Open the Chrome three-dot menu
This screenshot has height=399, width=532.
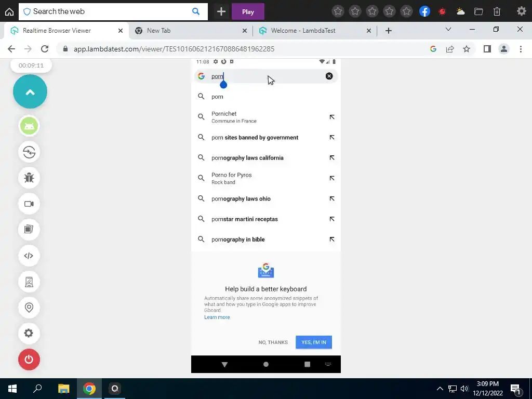(x=521, y=49)
